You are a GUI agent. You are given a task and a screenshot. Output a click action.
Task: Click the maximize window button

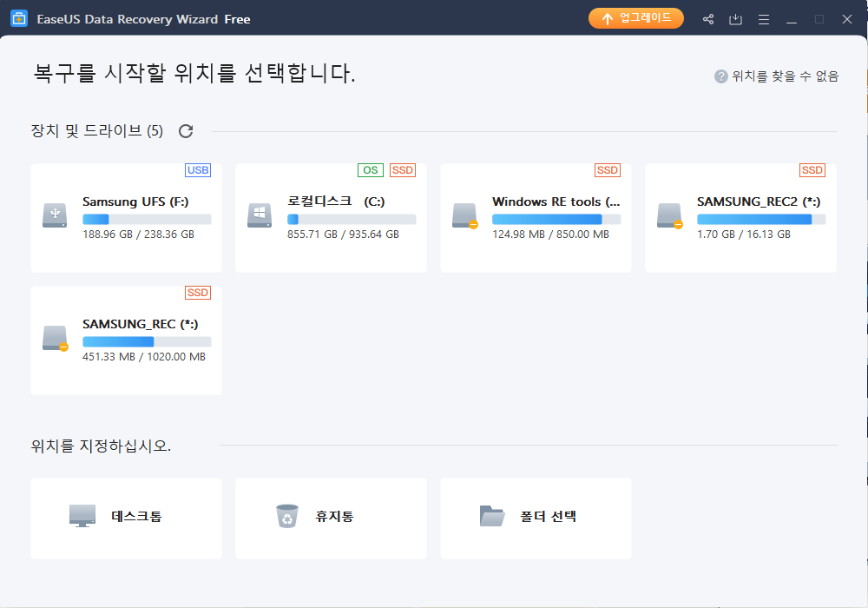coord(819,19)
